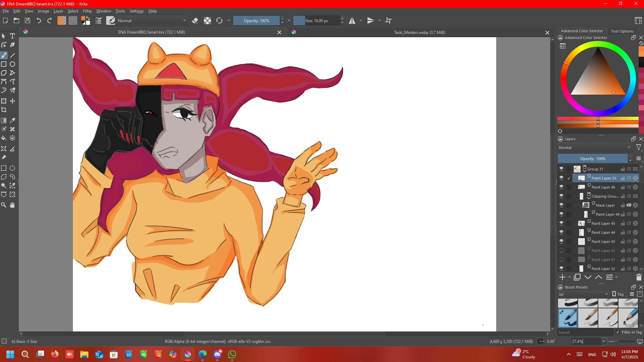Click the brush presets Search field
Image resolution: width=644 pixels, height=362 pixels.
(x=585, y=332)
